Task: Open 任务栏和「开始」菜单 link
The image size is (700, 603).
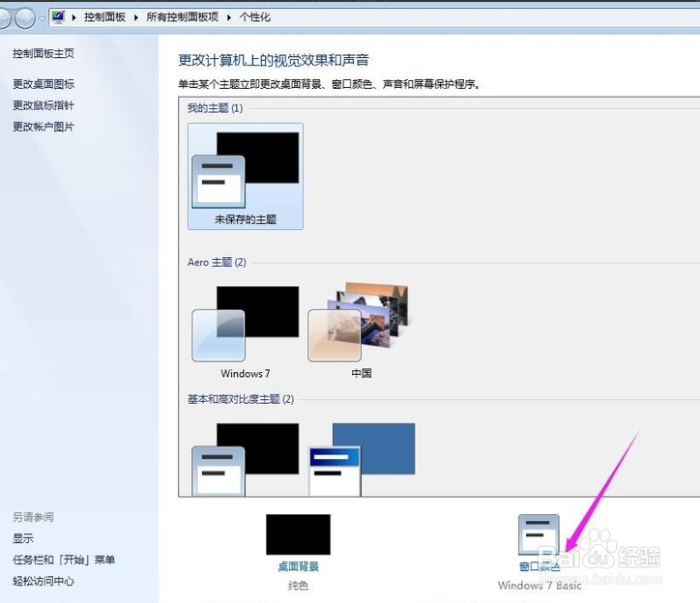Action: click(x=64, y=560)
